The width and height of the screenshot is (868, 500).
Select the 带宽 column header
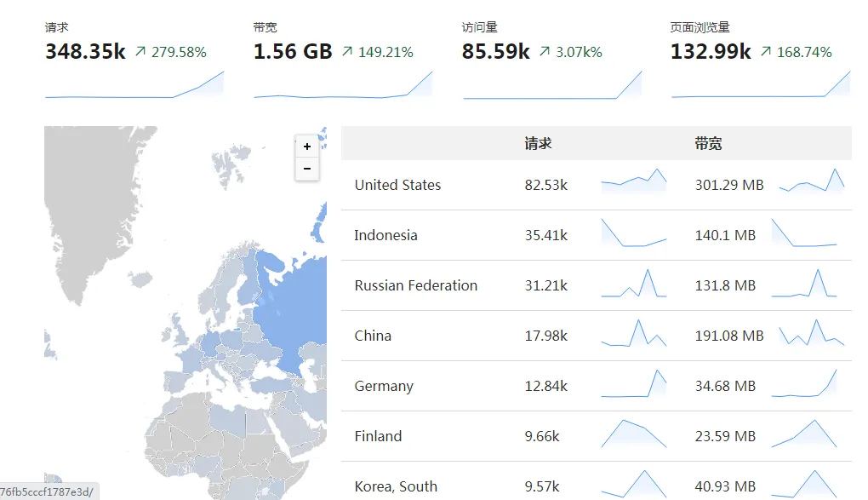[708, 144]
